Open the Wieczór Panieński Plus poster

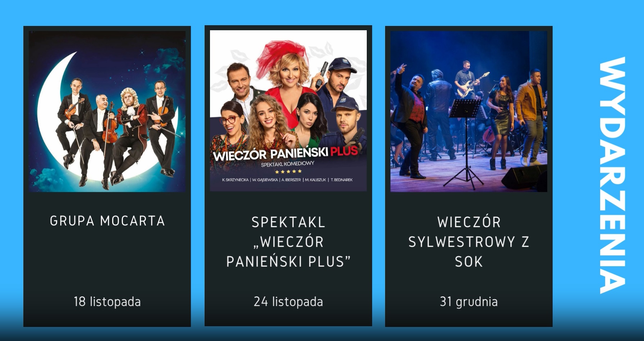tap(288, 111)
